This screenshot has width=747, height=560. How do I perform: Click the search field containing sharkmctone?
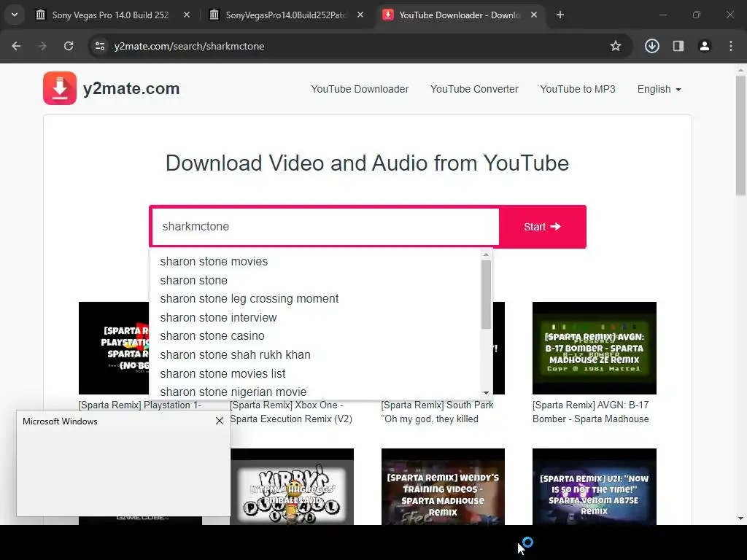point(325,227)
